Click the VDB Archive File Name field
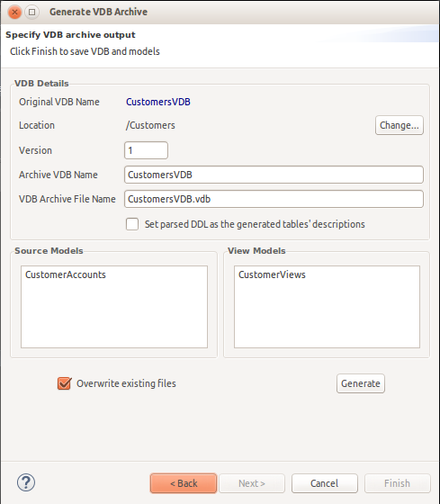This screenshot has height=504, width=440. (274, 199)
